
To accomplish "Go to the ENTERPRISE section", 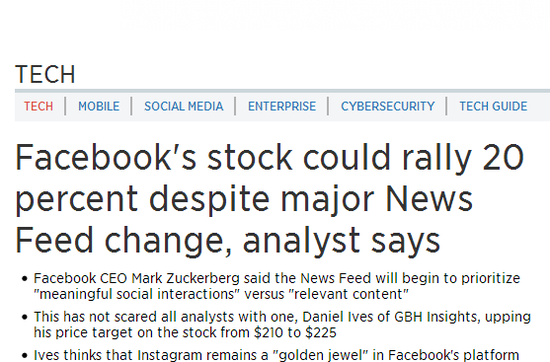I will (282, 106).
